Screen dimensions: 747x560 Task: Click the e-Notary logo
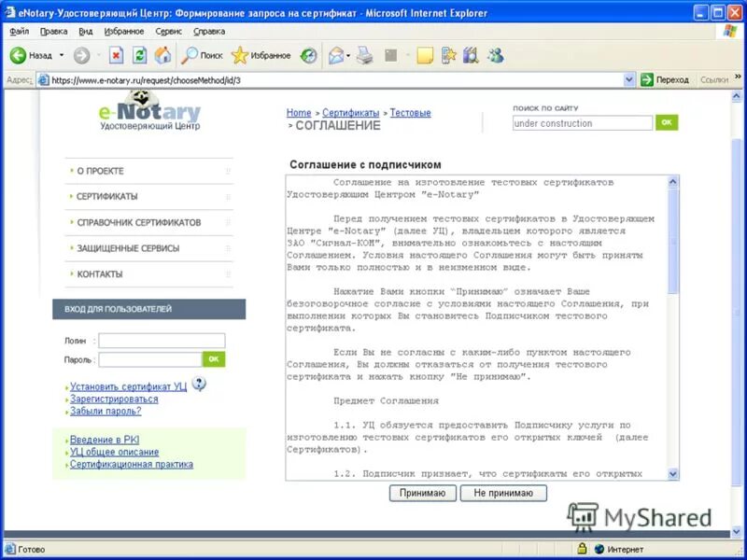click(x=149, y=111)
